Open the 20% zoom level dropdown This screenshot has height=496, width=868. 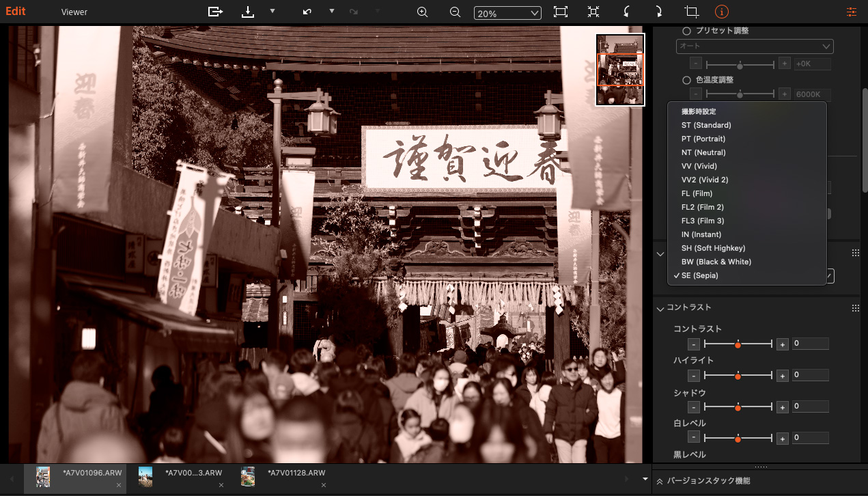pyautogui.click(x=507, y=13)
